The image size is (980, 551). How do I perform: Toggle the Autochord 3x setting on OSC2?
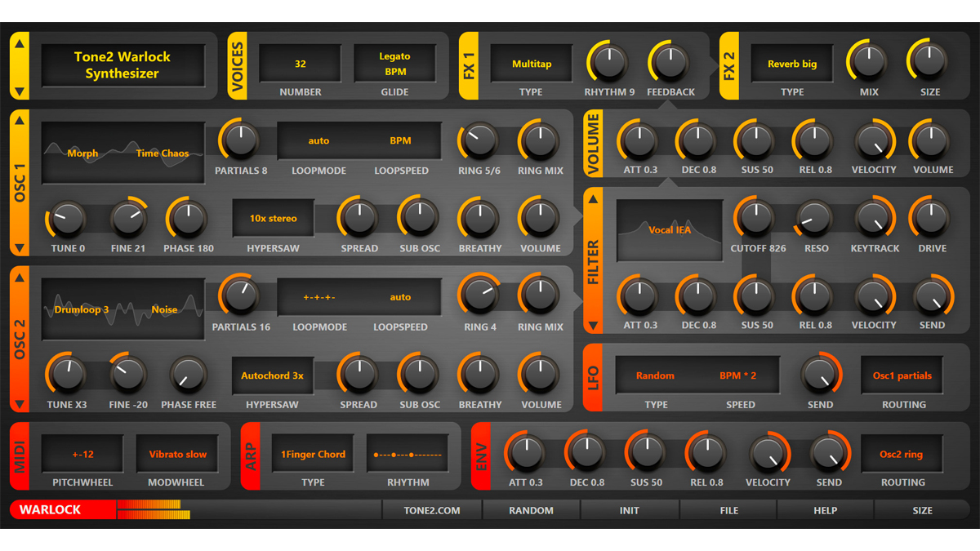273,375
